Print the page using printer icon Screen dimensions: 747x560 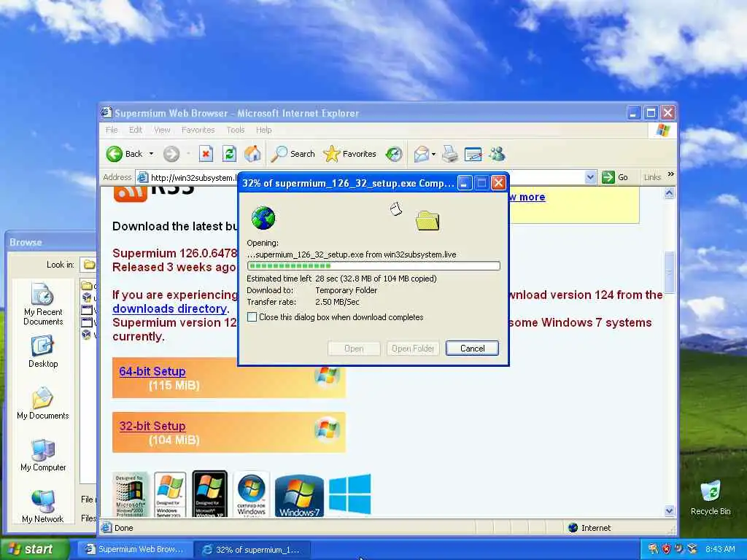[x=449, y=154]
